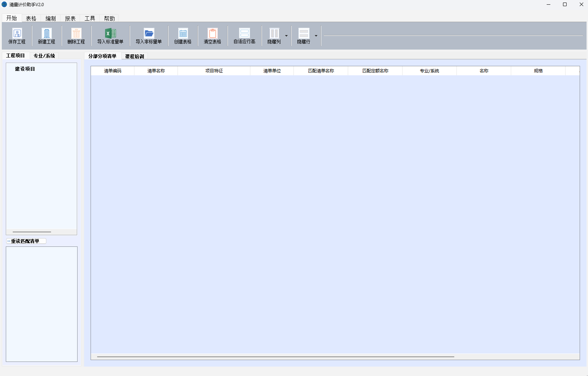Minimize the 清量计价助手 window
The height and width of the screenshot is (376, 588).
pyautogui.click(x=549, y=4)
